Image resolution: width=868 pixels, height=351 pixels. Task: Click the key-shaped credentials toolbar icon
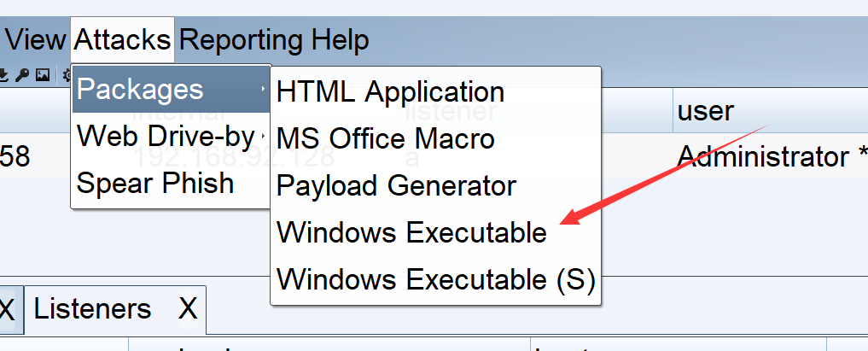(x=22, y=75)
